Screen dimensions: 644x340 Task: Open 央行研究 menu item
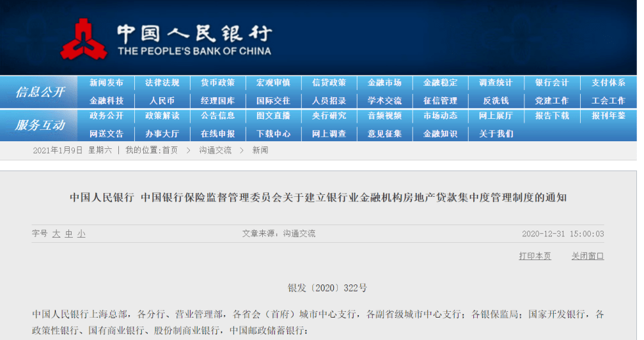pos(329,116)
